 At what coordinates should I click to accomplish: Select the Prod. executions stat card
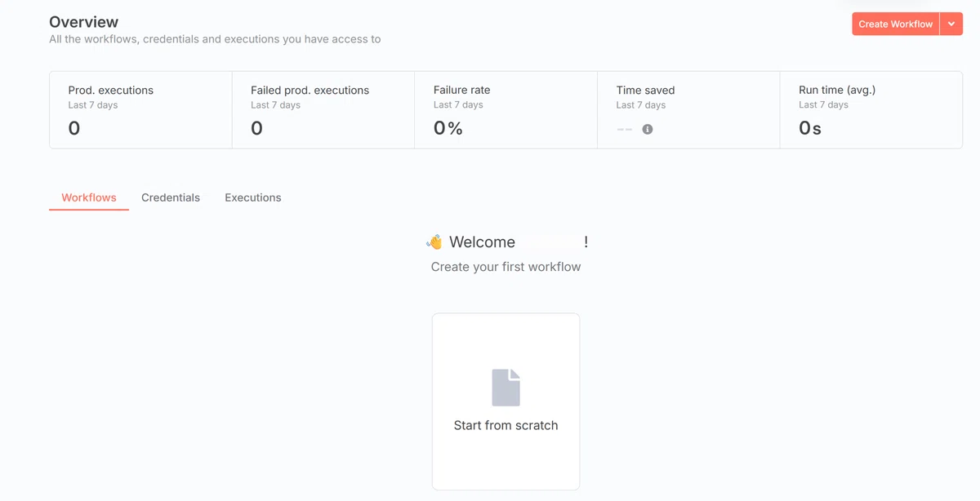pyautogui.click(x=140, y=110)
